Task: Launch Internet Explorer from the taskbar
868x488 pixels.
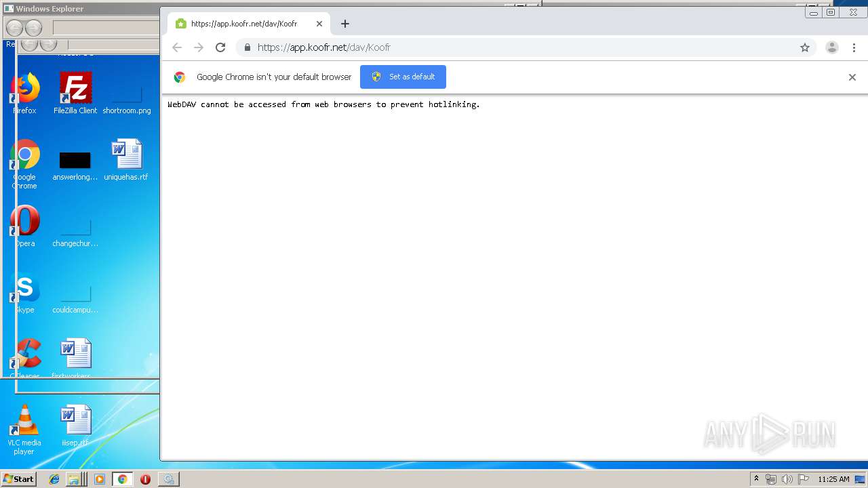Action: [x=54, y=479]
